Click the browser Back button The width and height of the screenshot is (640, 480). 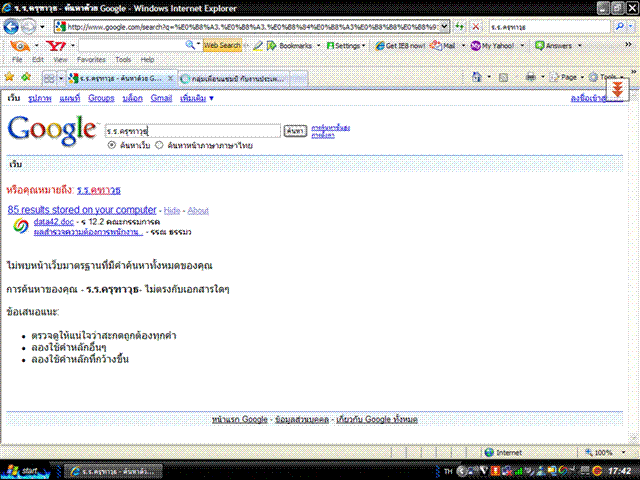coord(15,26)
